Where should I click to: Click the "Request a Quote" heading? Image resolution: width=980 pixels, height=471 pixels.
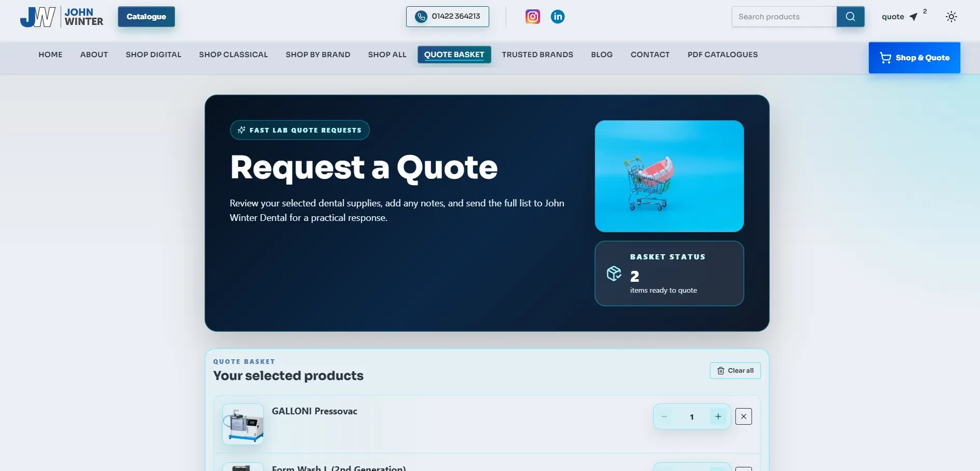click(x=364, y=167)
